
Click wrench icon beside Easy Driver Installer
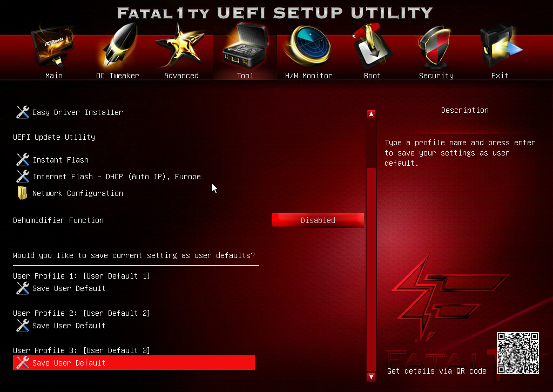click(23, 112)
